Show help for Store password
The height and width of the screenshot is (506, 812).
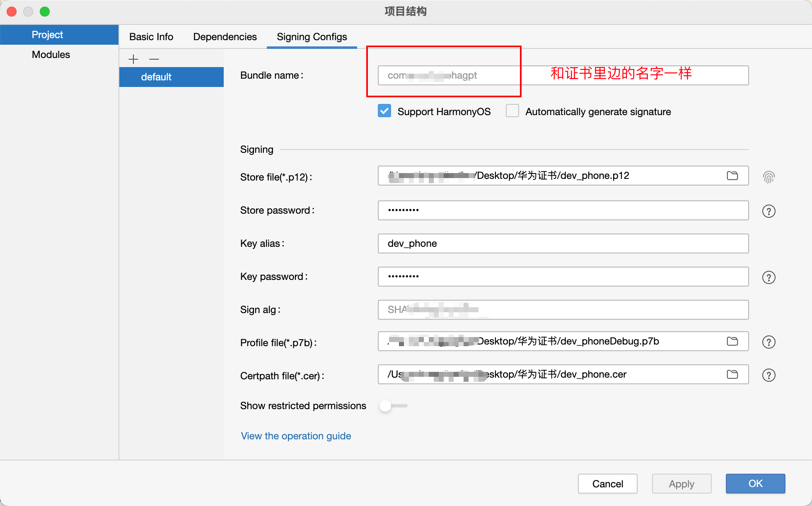pos(768,211)
